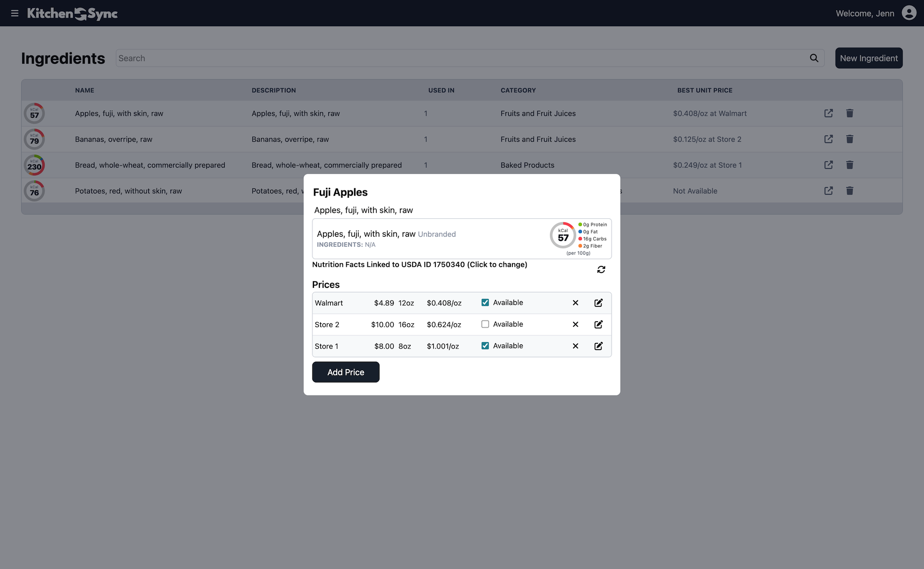Open the user profile account icon
Viewport: 924px width, 569px height.
[909, 13]
